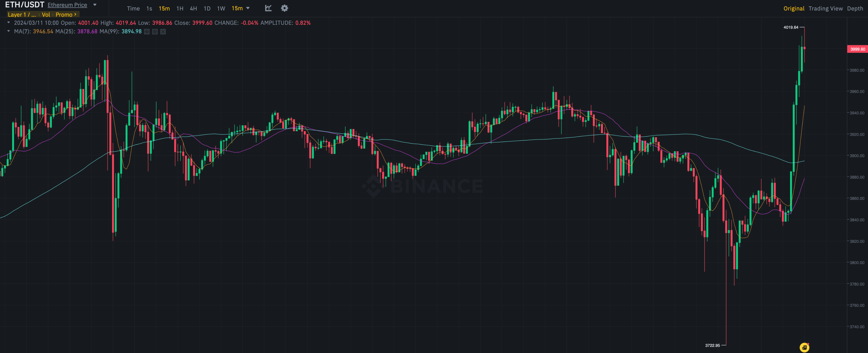Click MA(7) value 3946.54
Viewport: 868px width, 353px height.
[43, 31]
